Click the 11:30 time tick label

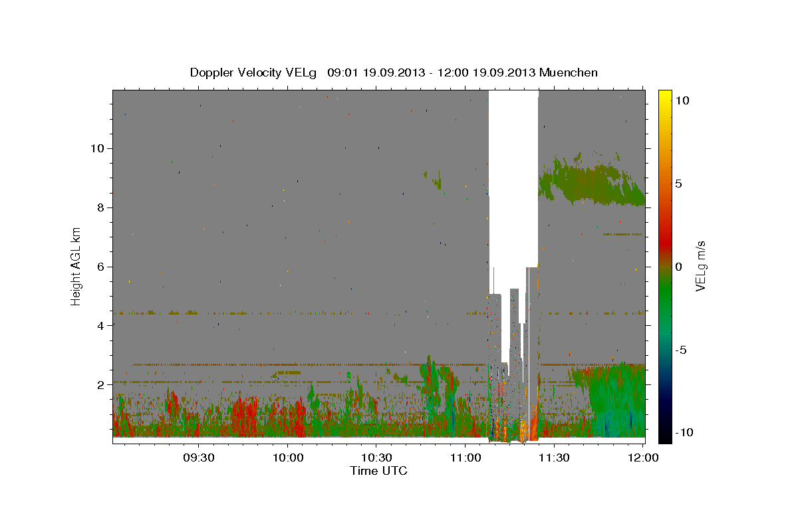(554, 458)
